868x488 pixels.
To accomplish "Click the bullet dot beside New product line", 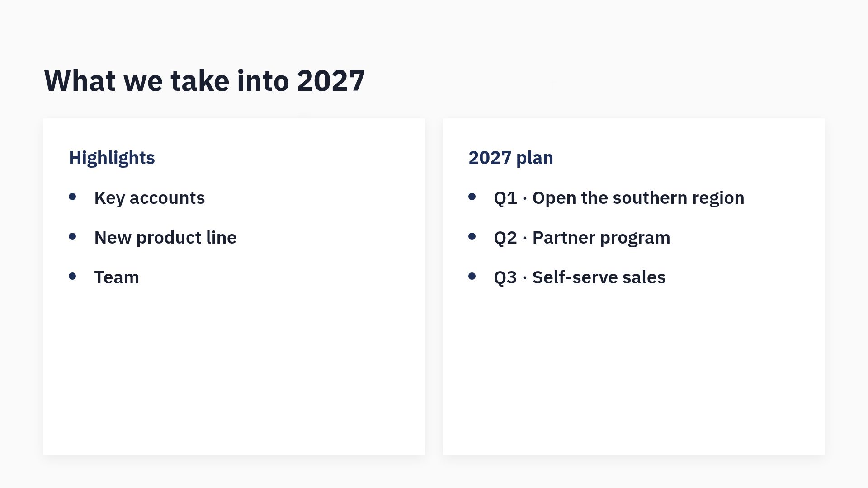I will 72,236.
